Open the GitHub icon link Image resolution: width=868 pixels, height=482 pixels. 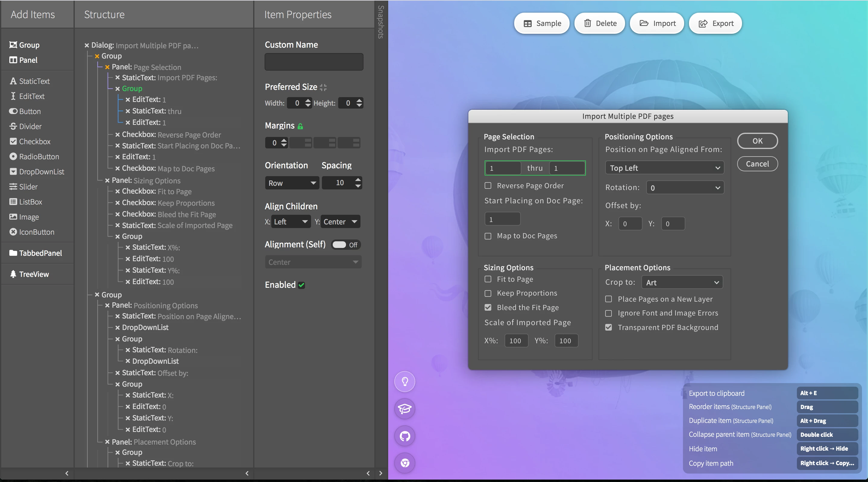pos(405,436)
